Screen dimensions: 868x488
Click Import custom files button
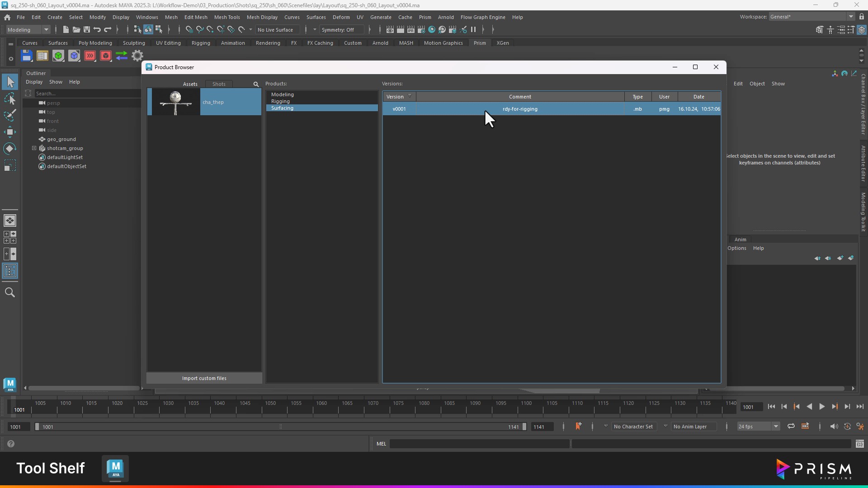(204, 378)
